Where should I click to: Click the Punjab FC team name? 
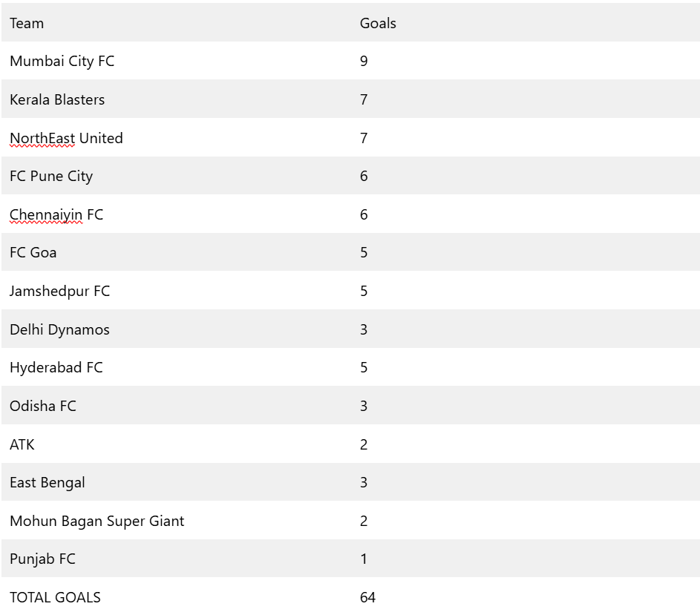[42, 559]
